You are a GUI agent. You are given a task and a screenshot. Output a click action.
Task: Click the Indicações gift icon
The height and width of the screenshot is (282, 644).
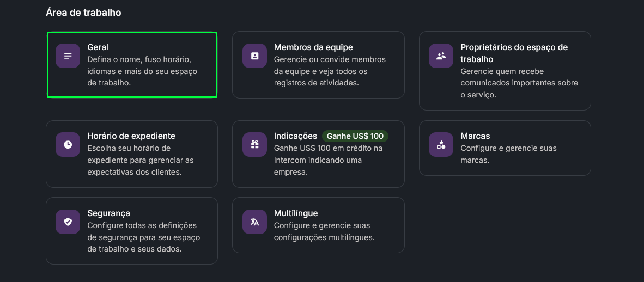(254, 144)
